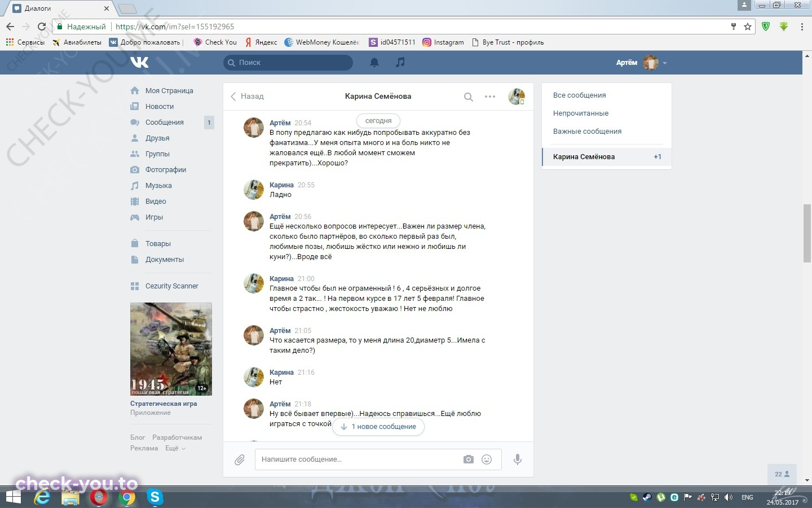
Task: Open the 1945 strategy game ad image
Action: tap(171, 349)
